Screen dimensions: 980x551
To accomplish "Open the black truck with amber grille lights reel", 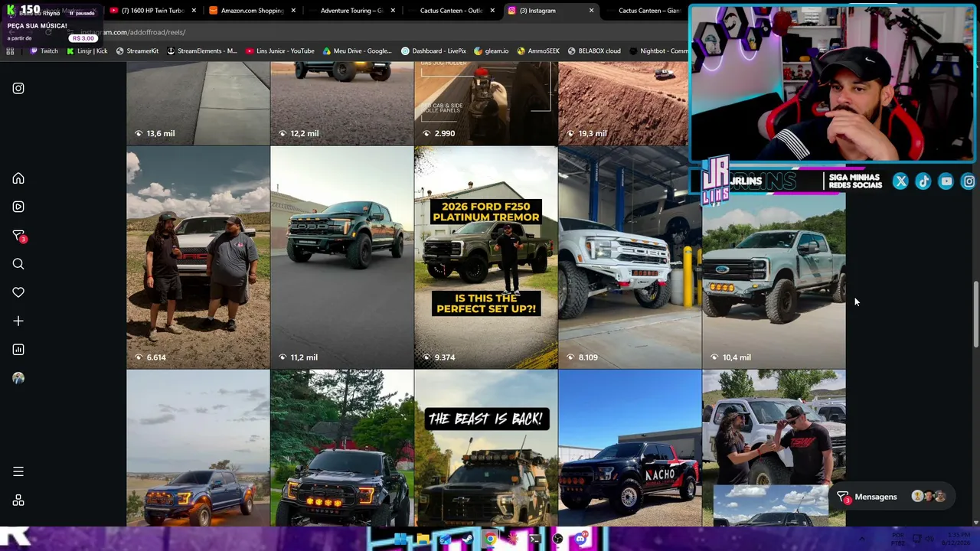I will click(x=342, y=448).
